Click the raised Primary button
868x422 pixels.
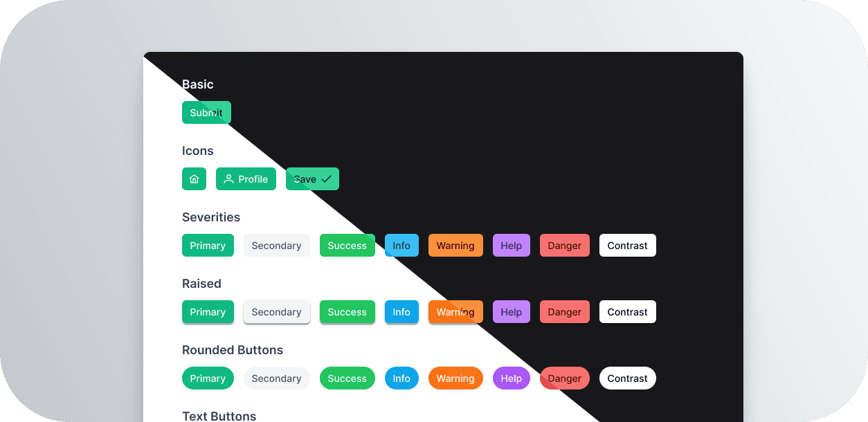click(x=208, y=311)
